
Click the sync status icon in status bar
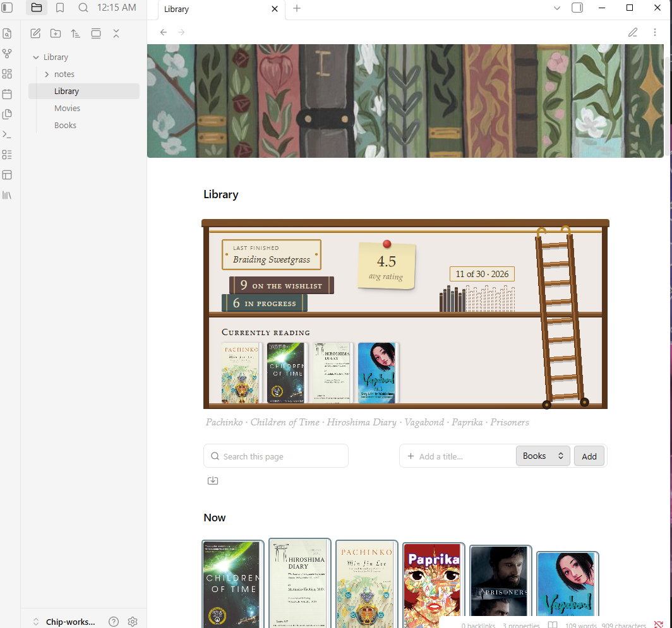[659, 625]
